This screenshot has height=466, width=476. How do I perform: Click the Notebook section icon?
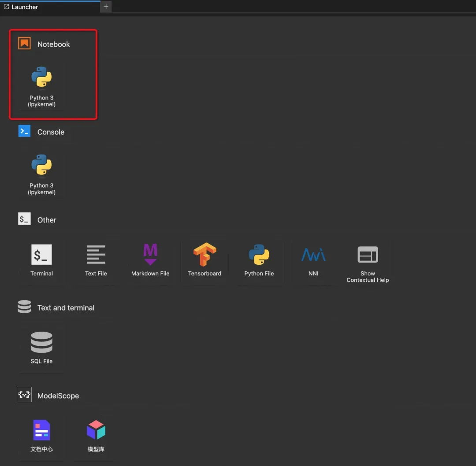point(24,43)
